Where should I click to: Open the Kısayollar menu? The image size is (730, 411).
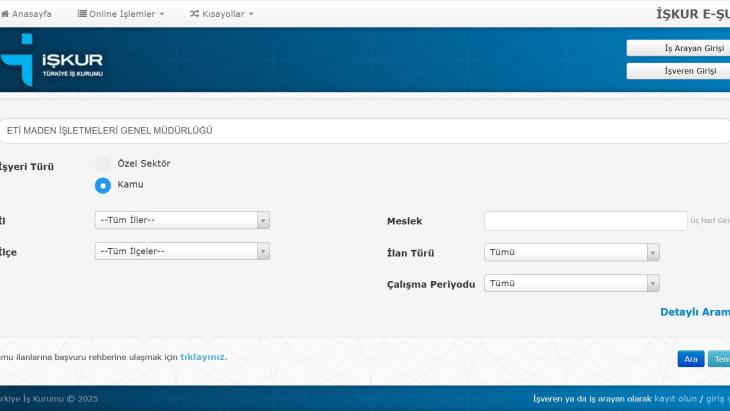pos(222,14)
